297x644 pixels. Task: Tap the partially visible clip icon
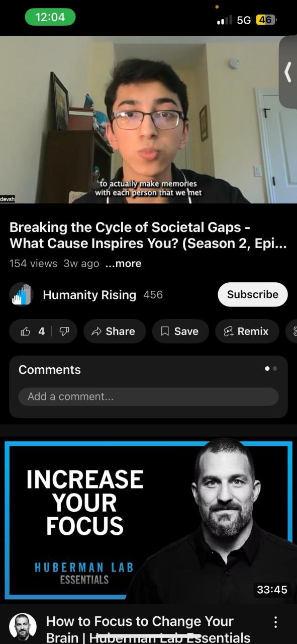point(291,331)
